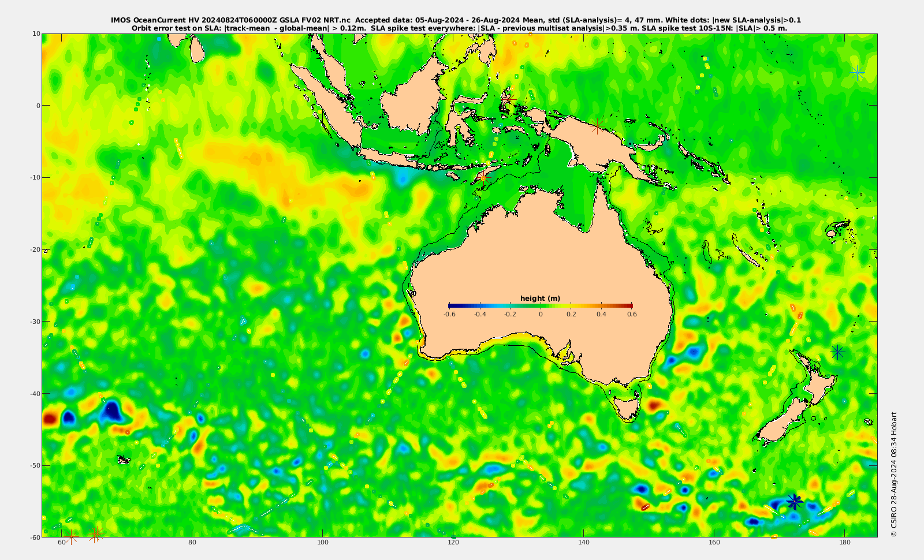Click the light blue star marker at upper right

tap(858, 73)
